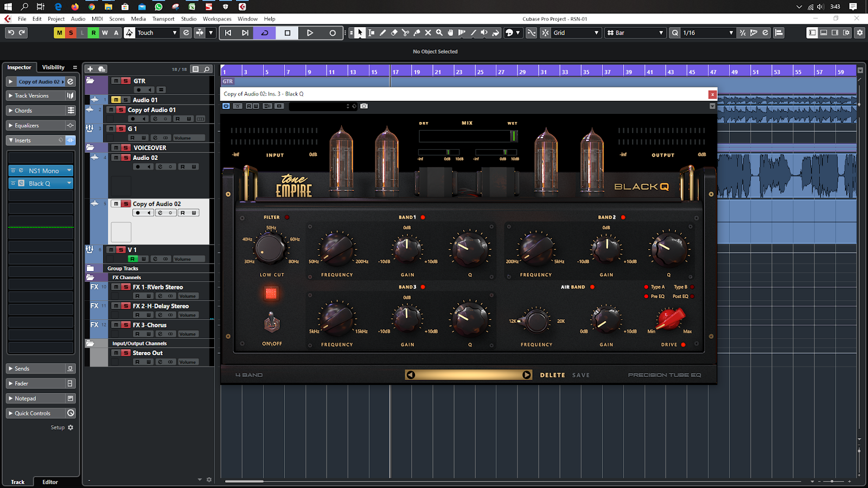Go to previous preset arrow in Black Q
The image size is (868, 488).
tap(411, 375)
